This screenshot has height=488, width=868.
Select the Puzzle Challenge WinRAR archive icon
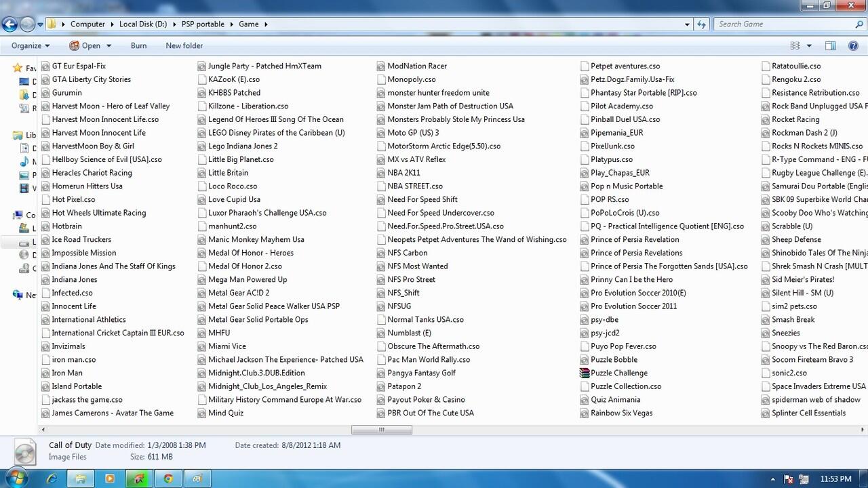(585, 373)
